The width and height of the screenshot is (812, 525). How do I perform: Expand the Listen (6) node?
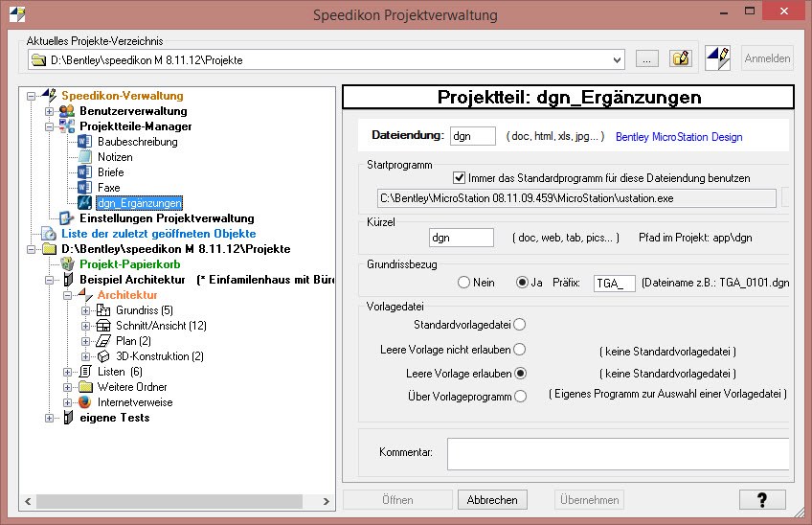tap(67, 372)
